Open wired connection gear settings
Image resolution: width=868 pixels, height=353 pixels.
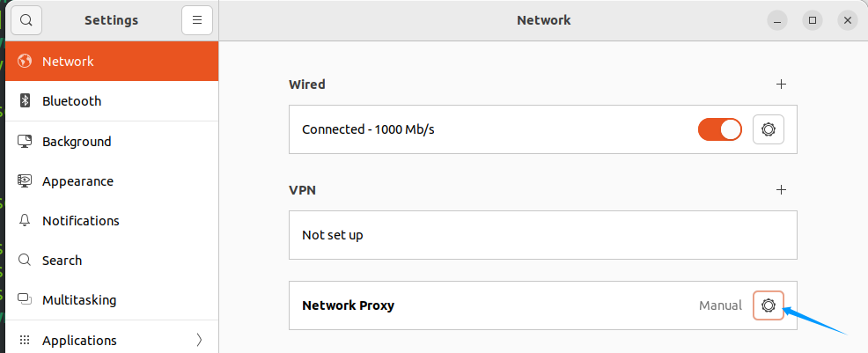click(769, 129)
